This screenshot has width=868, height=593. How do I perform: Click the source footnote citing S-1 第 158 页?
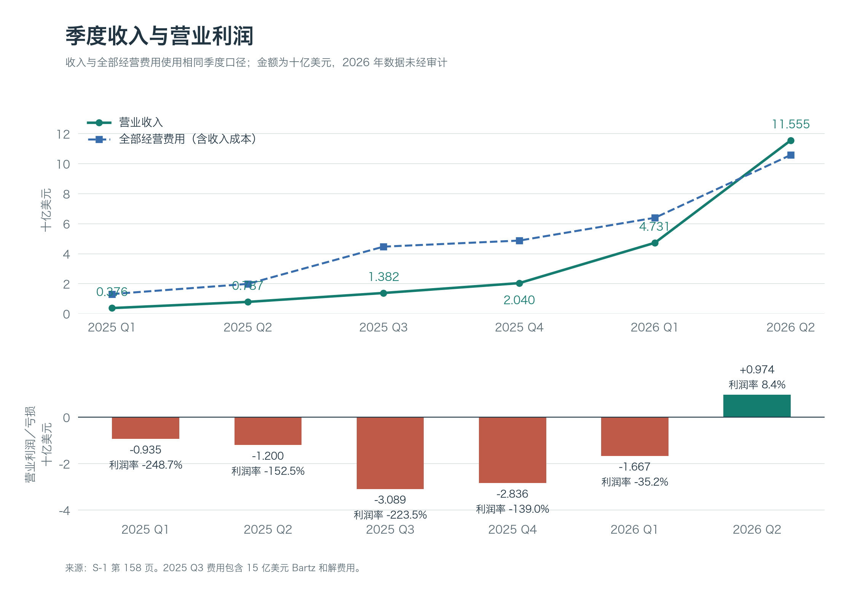click(213, 568)
